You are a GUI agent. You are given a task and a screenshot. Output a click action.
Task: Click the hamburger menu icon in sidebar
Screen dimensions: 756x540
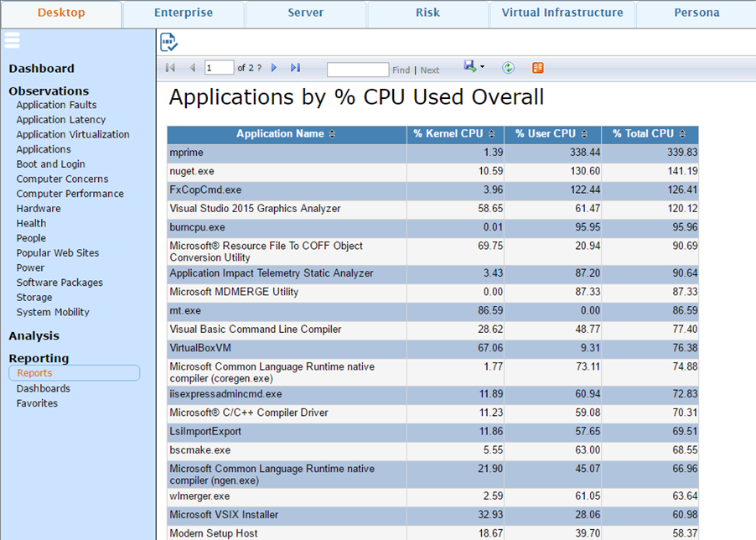tap(12, 40)
